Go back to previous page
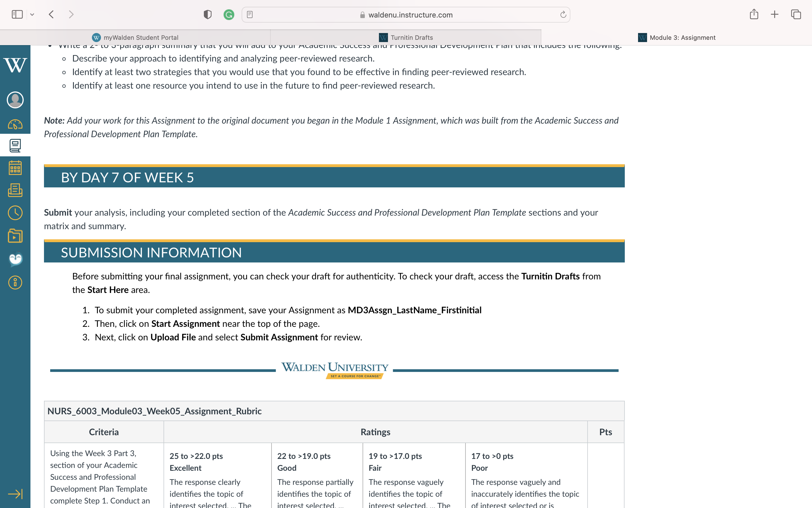Screen dimensions: 812x508 (51, 14)
